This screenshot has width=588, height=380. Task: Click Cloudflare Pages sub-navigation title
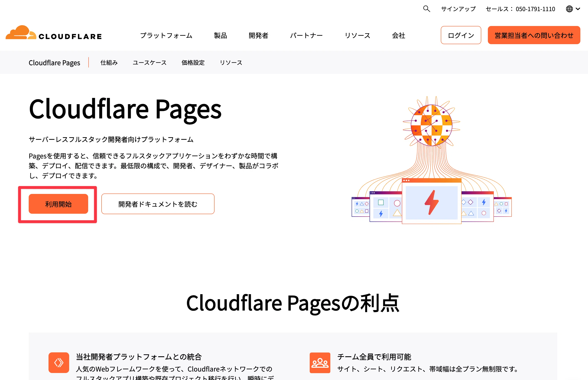54,63
